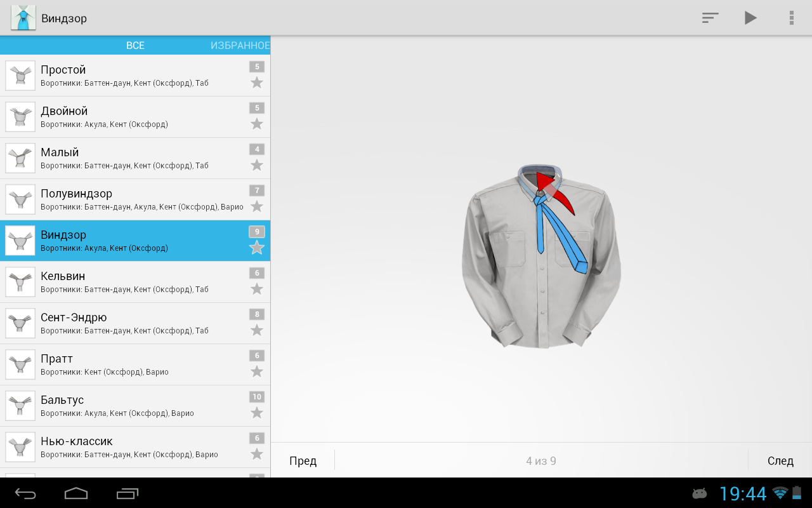The height and width of the screenshot is (508, 812).
Task: Open the Простой knot title
Action: coord(63,70)
